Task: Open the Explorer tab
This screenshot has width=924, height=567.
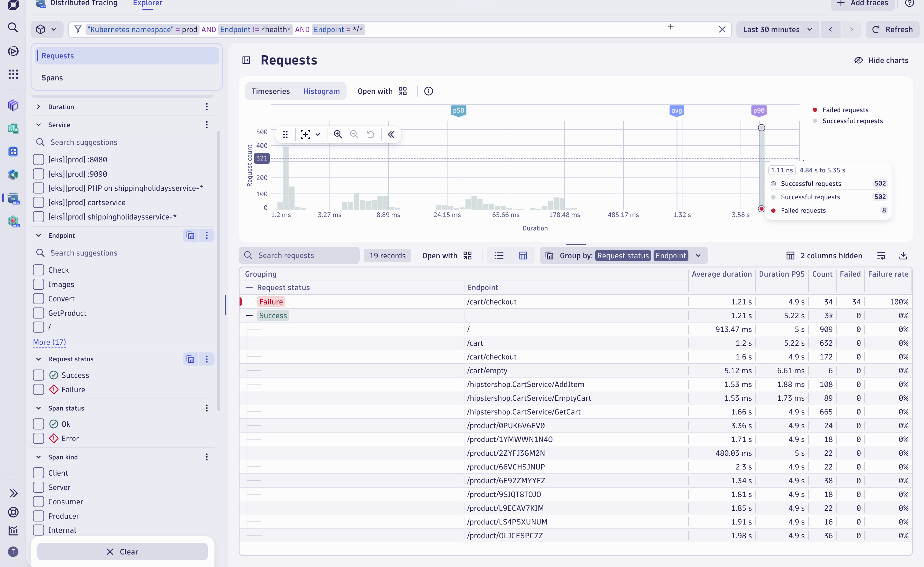Action: (147, 3)
